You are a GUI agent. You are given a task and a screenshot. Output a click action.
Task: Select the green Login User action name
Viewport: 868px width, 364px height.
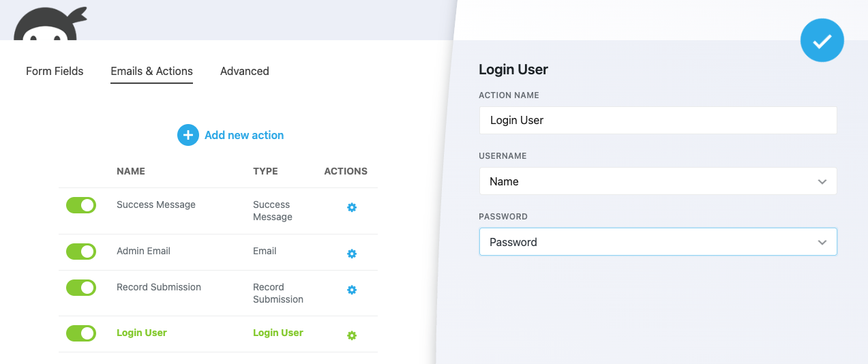tap(142, 333)
